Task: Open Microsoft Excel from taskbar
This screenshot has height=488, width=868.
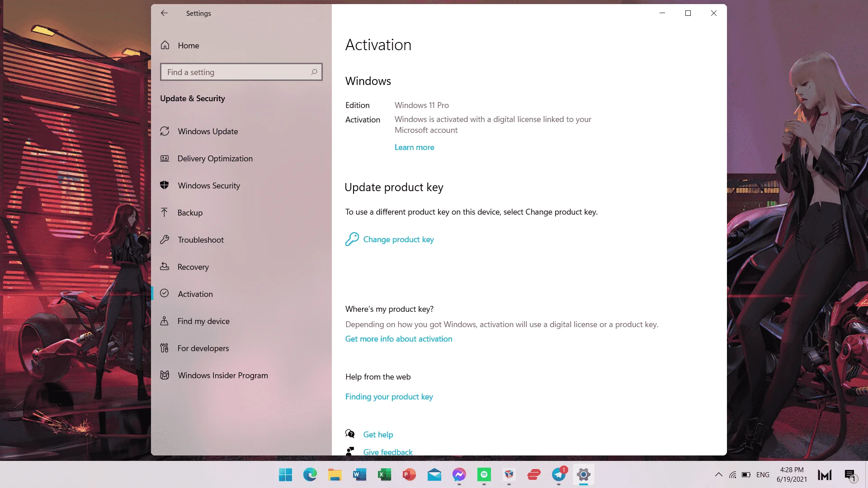Action: click(385, 474)
